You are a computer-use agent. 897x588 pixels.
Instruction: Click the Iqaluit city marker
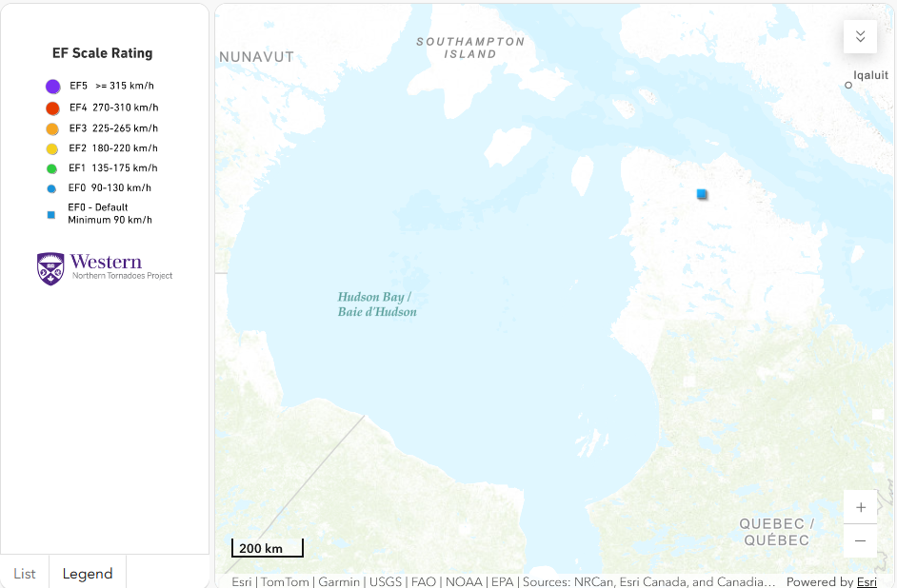point(848,85)
